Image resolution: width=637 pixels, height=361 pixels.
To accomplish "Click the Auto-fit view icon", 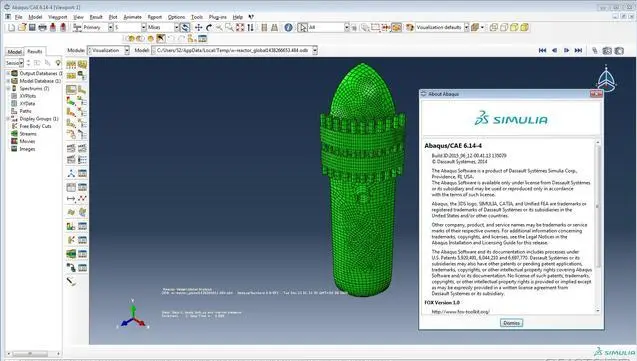I will [240, 27].
